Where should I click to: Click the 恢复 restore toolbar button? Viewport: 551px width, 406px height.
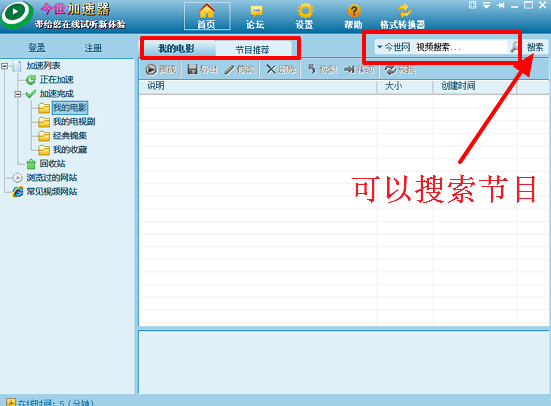click(x=322, y=69)
